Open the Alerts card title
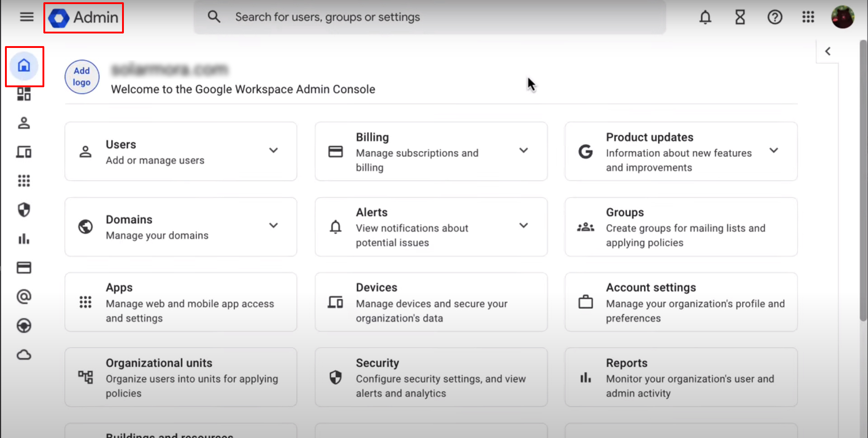Screen dimensions: 868x438 click(x=372, y=212)
